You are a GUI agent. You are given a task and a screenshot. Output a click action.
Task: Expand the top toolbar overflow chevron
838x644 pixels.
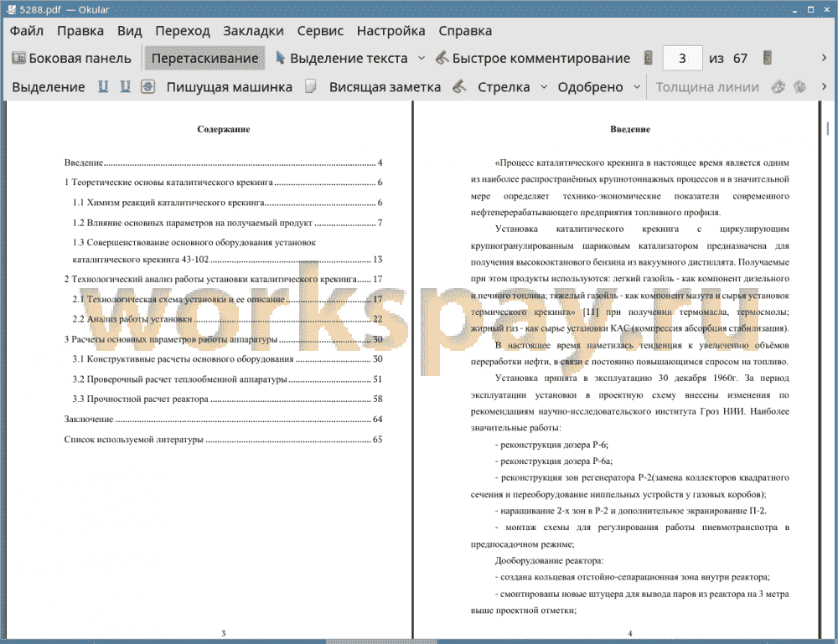coord(824,58)
